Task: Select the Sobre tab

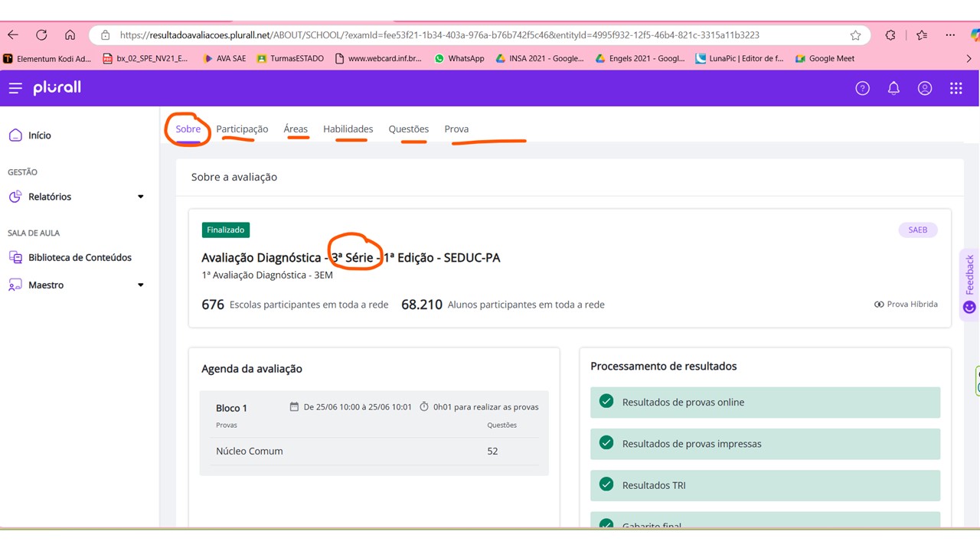Action: click(188, 129)
